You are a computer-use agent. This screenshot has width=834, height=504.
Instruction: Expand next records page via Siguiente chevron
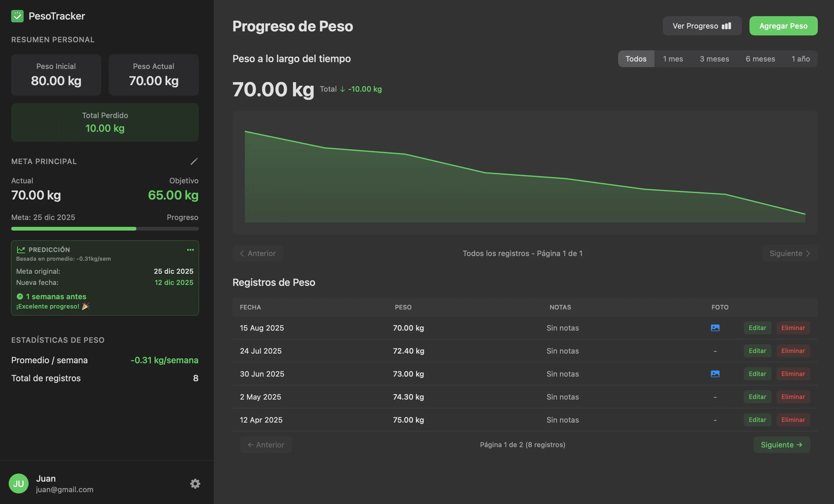pyautogui.click(x=809, y=253)
